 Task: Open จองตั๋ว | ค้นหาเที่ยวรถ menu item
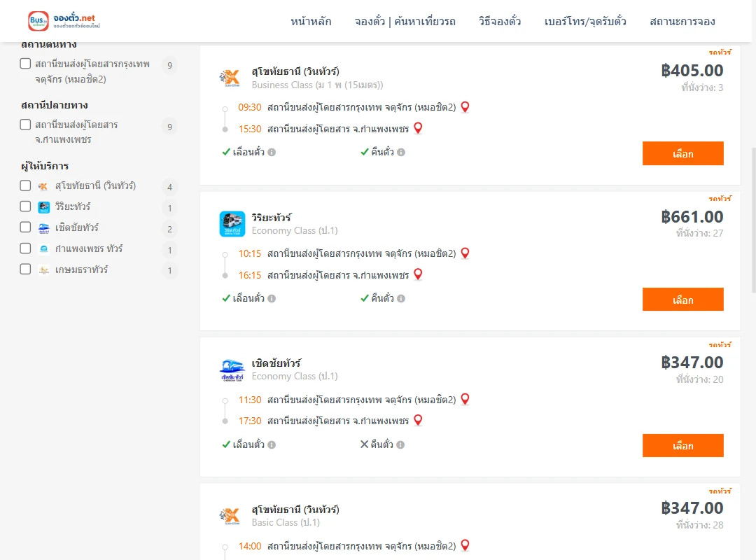pos(405,21)
